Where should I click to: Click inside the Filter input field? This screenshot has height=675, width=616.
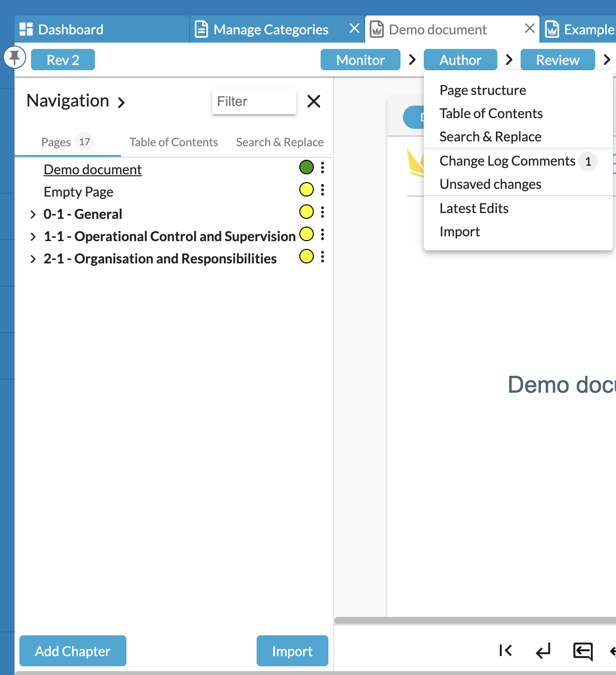254,101
